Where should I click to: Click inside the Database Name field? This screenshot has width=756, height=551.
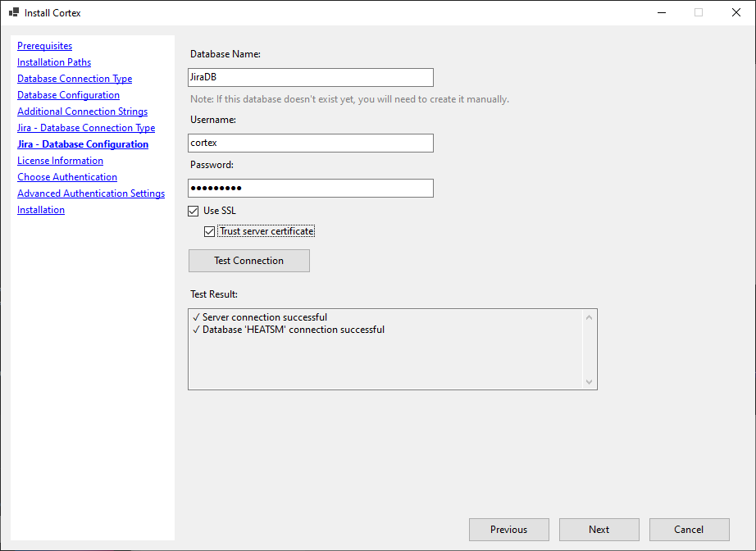tap(310, 77)
